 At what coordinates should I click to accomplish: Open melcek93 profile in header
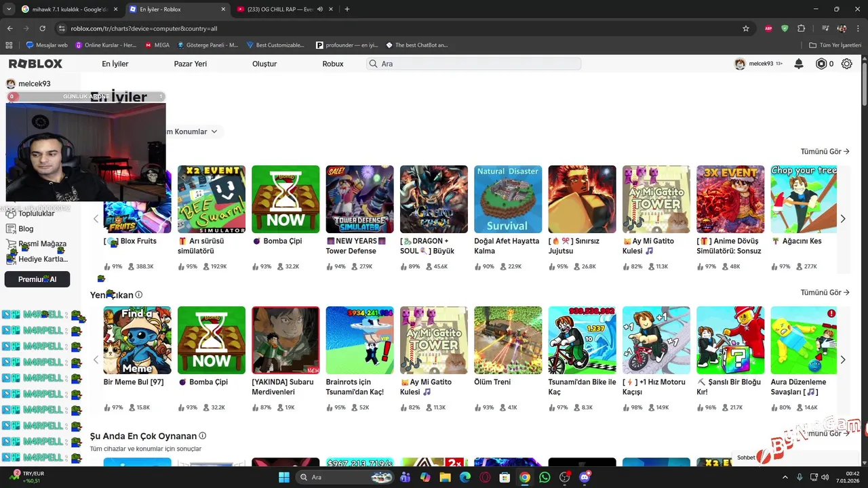click(758, 64)
